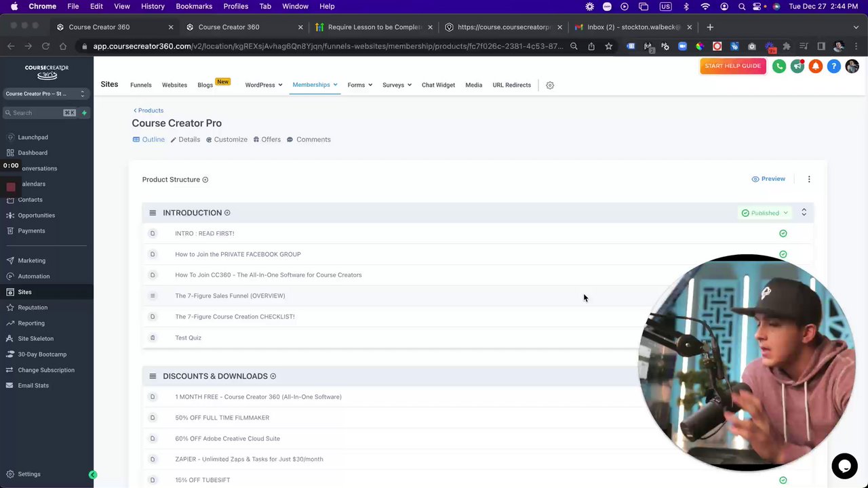Collapse the INTRODUCTION section with the arrows
The image size is (868, 488).
pyautogui.click(x=804, y=213)
